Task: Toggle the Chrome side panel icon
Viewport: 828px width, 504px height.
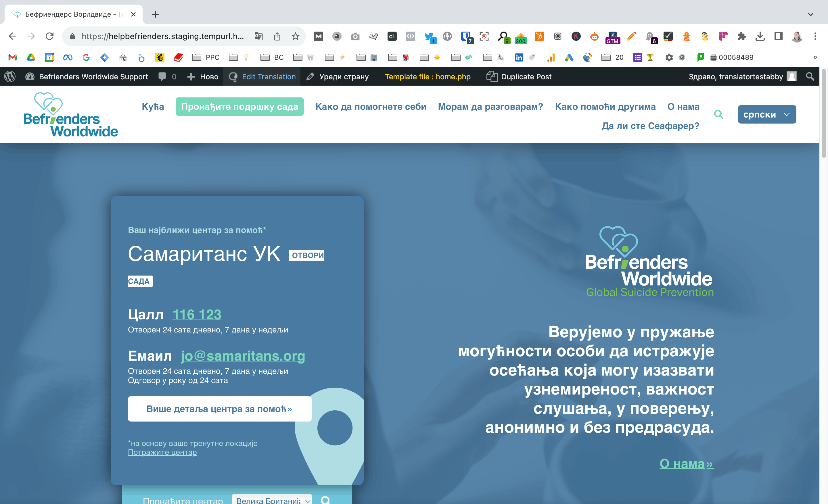Action: click(x=778, y=36)
